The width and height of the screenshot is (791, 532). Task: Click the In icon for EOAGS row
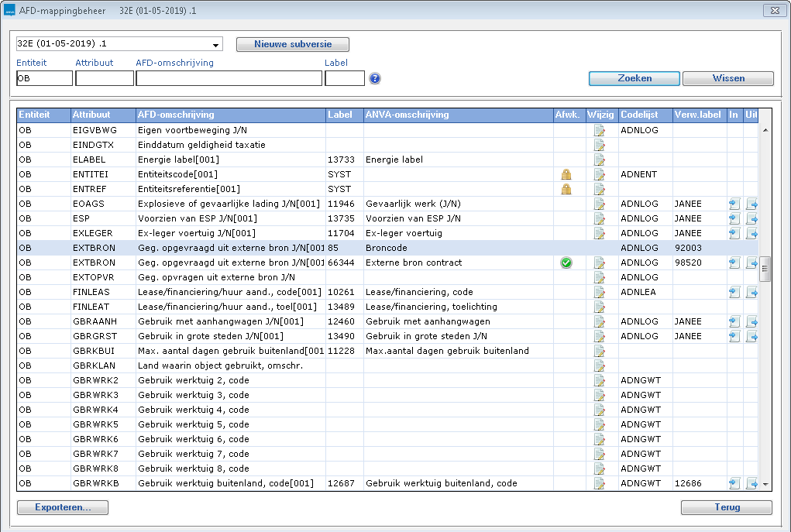click(734, 204)
